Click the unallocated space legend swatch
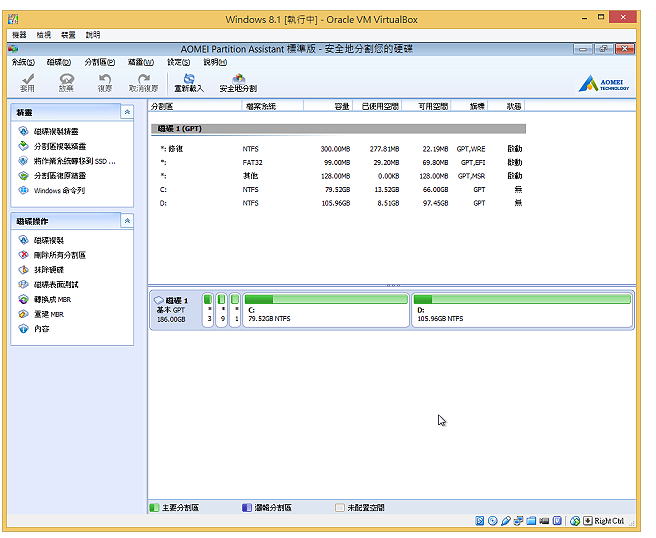 (340, 507)
